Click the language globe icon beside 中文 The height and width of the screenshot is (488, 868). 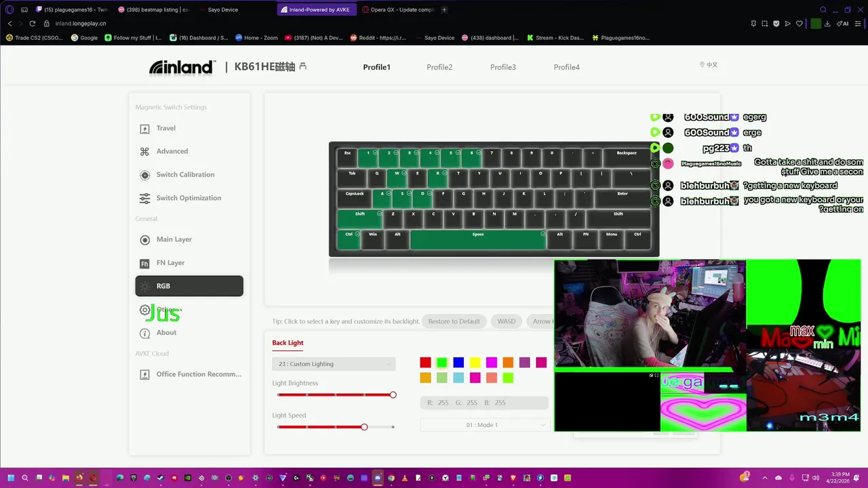coord(702,64)
